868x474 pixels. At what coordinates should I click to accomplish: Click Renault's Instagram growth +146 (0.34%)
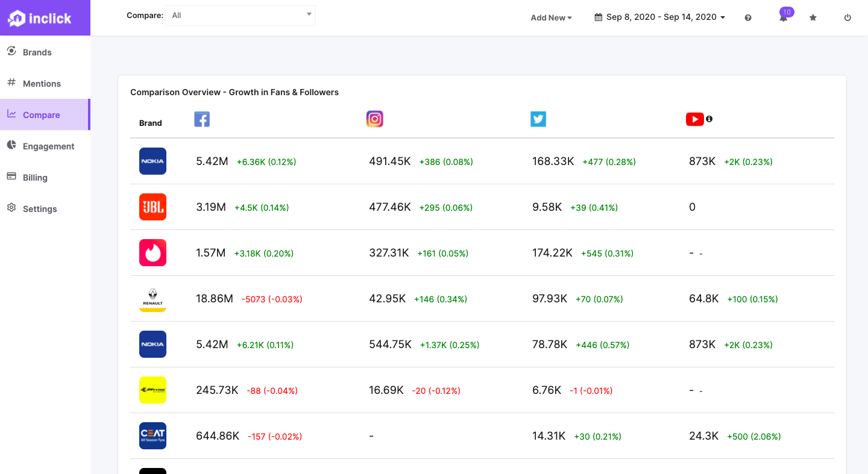(x=441, y=299)
